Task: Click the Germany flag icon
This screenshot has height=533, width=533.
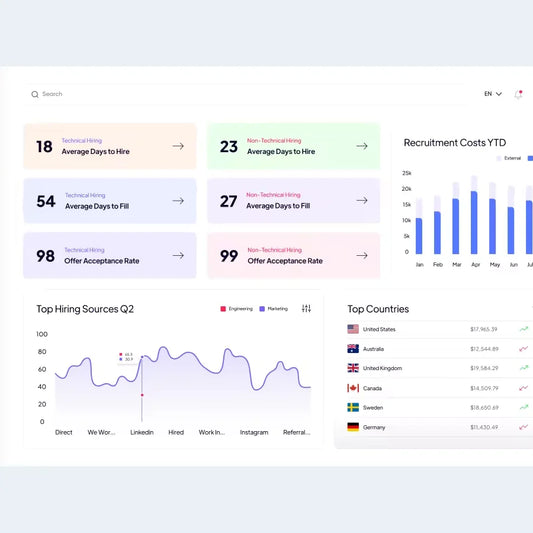Action: (353, 427)
